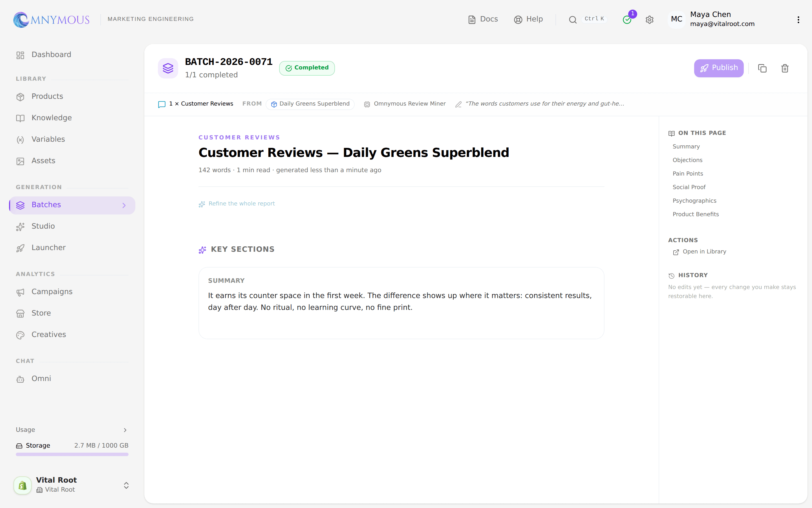The width and height of the screenshot is (812, 508).
Task: Open Products in the library
Action: click(x=72, y=97)
